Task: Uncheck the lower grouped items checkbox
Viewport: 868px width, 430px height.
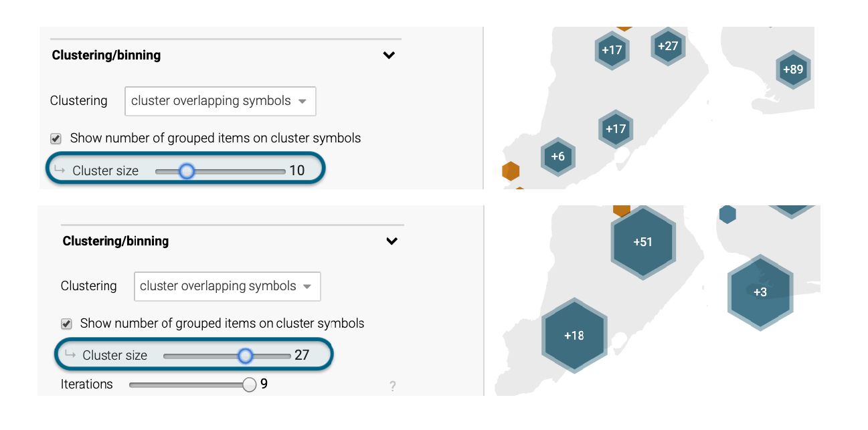Action: [x=66, y=324]
